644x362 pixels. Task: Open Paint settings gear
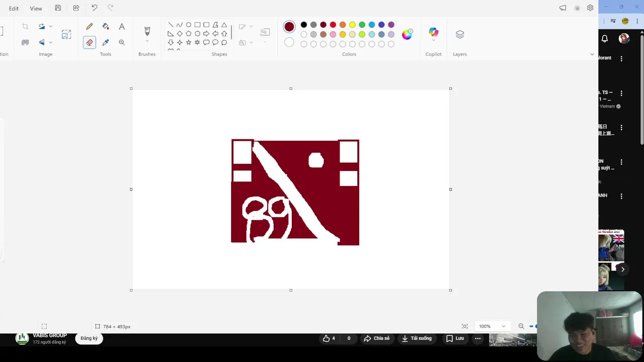pos(590,8)
